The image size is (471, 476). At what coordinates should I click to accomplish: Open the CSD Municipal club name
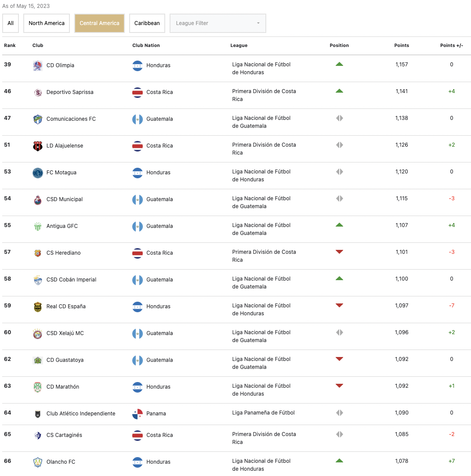coord(65,199)
